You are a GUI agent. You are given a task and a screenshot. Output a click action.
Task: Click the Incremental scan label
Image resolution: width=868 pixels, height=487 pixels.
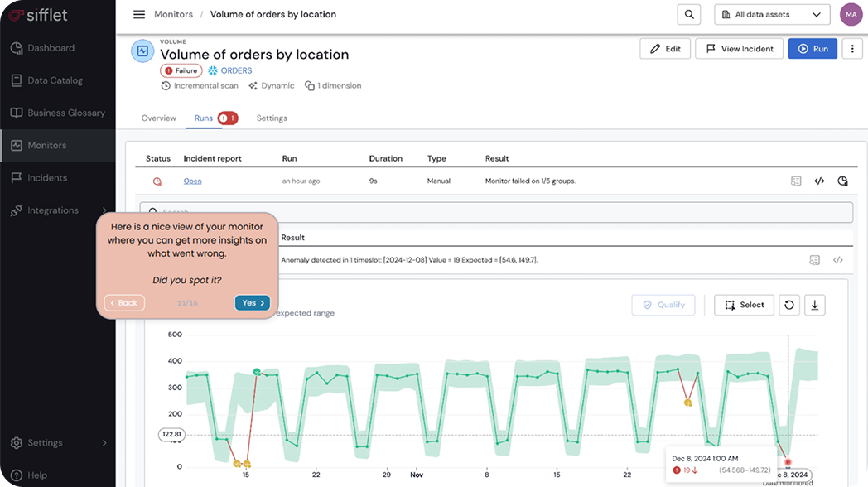200,86
